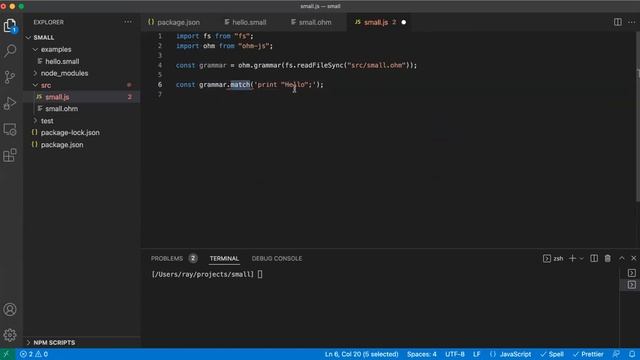This screenshot has height=360, width=640.
Task: Open Explorer views and more actions
Action: tap(128, 22)
